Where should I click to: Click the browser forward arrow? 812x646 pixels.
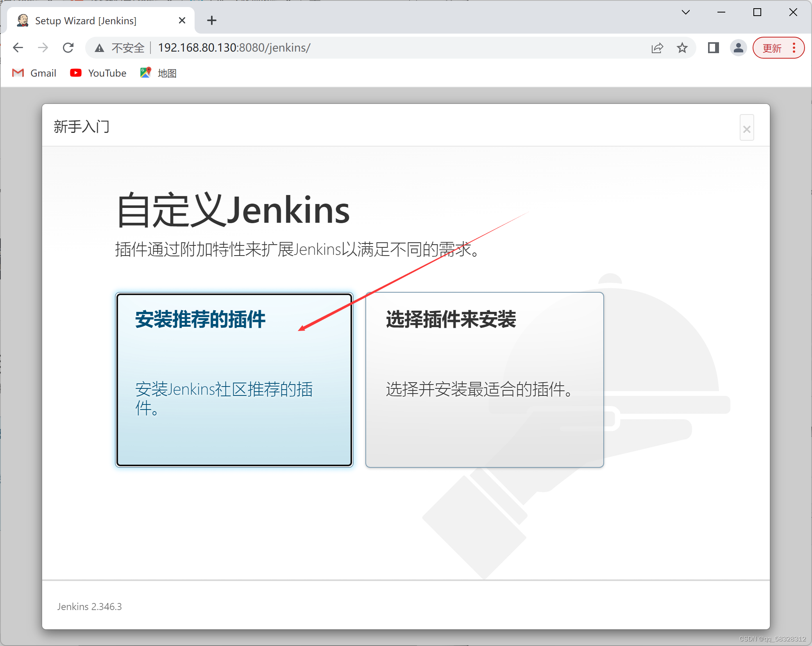tap(43, 48)
